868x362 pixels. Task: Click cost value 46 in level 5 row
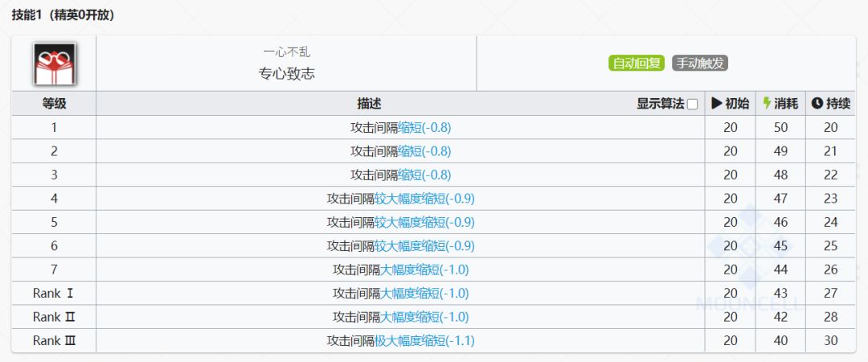point(780,222)
